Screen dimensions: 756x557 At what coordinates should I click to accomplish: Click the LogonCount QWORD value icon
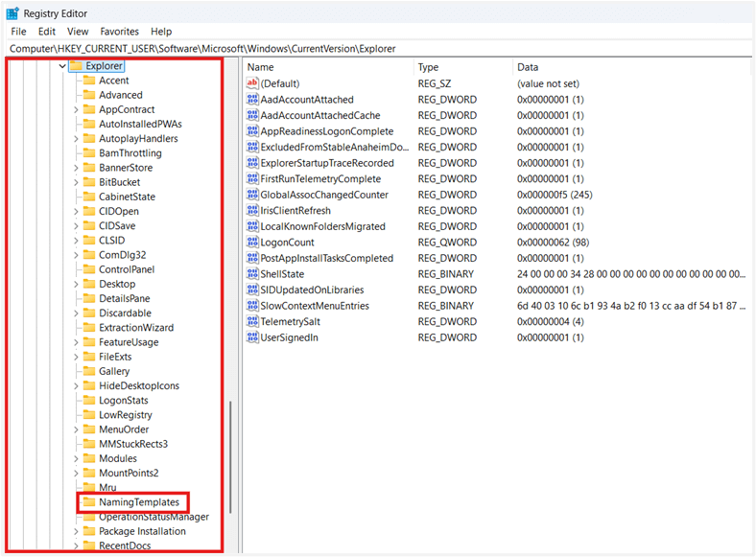click(x=253, y=243)
